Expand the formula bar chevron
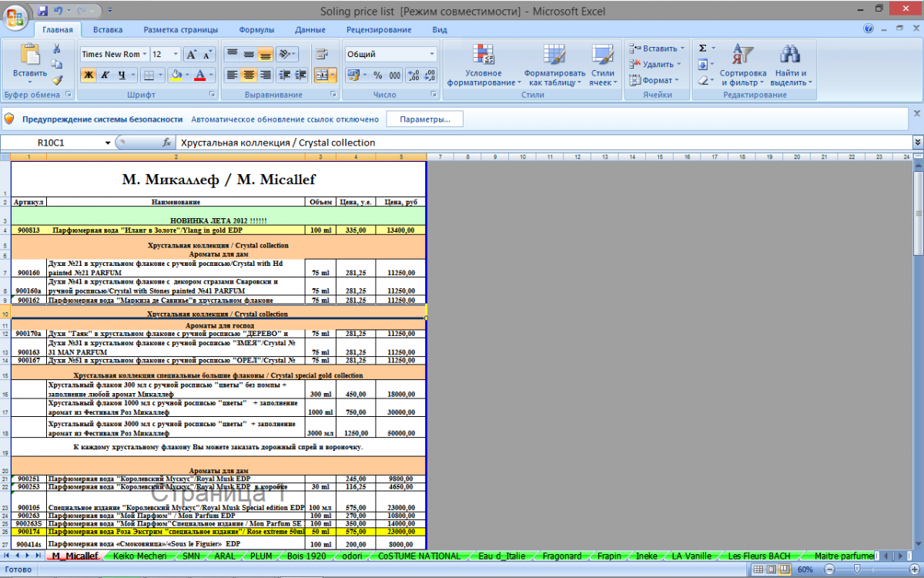Screen dimensions: 924x578 click(x=917, y=143)
